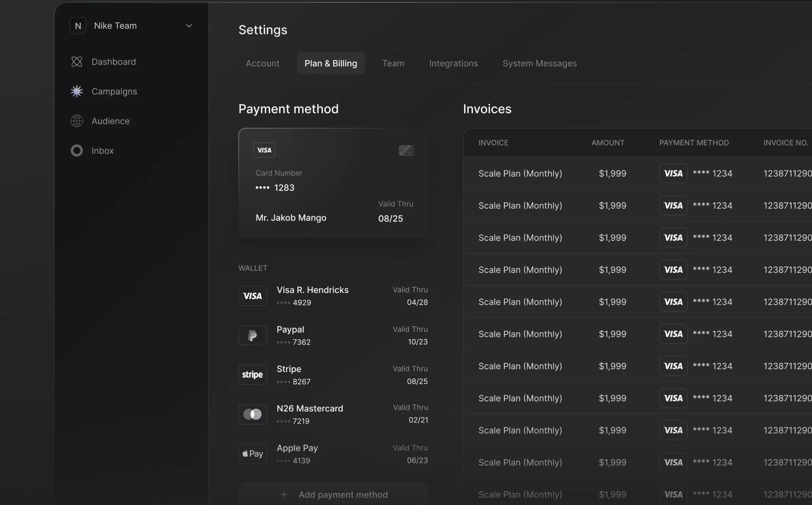812x505 pixels.
Task: Open the fifth Scale Plan (Monthly) invoice
Action: [x=520, y=302]
